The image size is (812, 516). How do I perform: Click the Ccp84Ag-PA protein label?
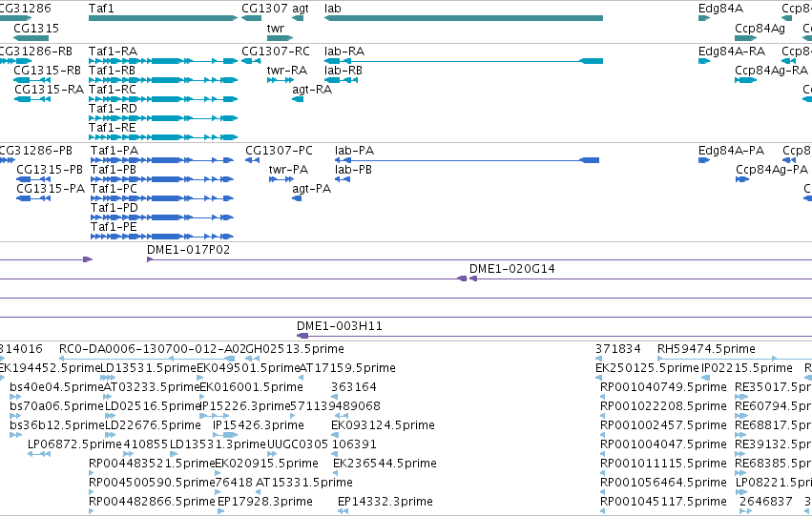(772, 170)
